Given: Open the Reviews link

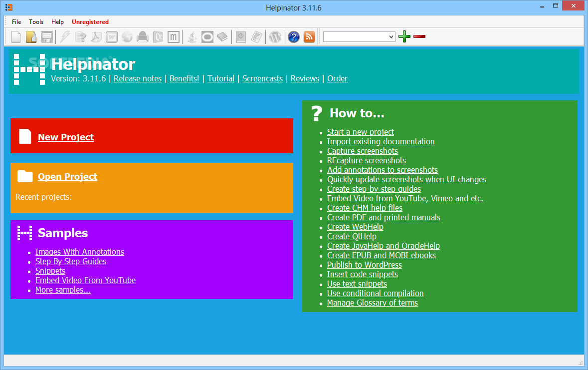Looking at the screenshot, I should click(x=305, y=78).
